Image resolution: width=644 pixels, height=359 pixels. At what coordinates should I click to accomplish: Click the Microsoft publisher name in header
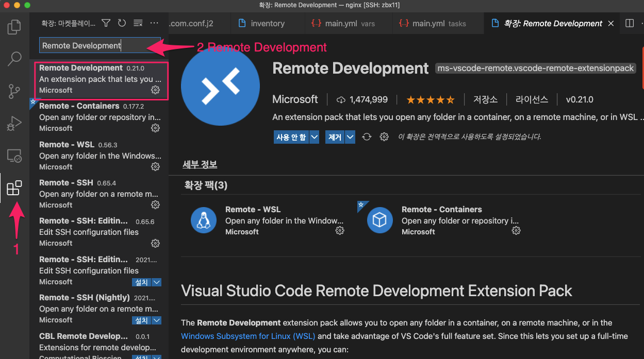[295, 99]
